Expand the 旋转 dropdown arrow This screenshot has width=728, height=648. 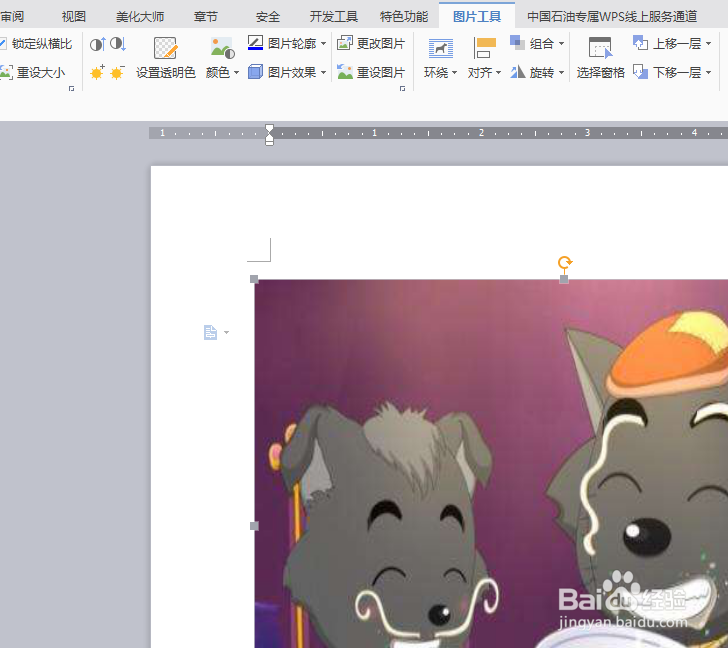(x=561, y=73)
